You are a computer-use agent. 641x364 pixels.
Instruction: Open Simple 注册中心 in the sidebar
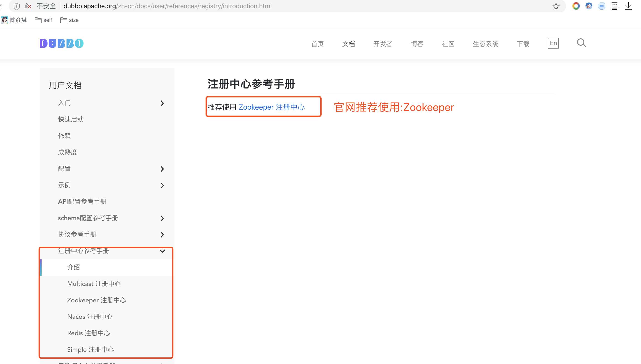(x=90, y=350)
